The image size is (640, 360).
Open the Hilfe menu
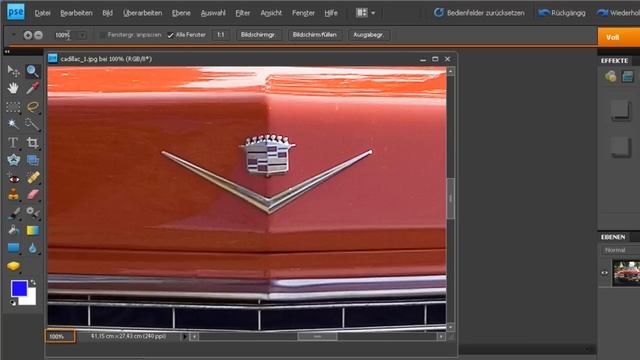click(331, 13)
